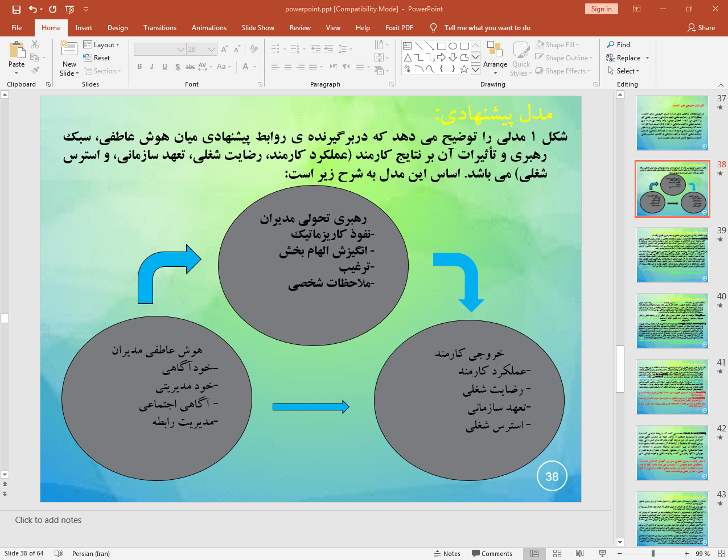The height and width of the screenshot is (560, 728).
Task: Open Quick Styles gallery
Action: [521, 58]
